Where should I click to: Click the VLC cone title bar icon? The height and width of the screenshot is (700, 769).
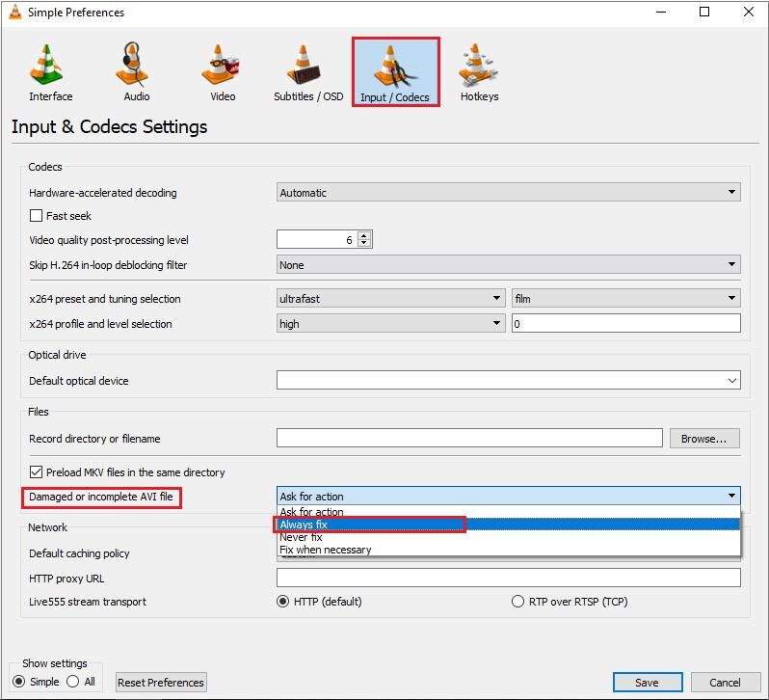pyautogui.click(x=14, y=13)
